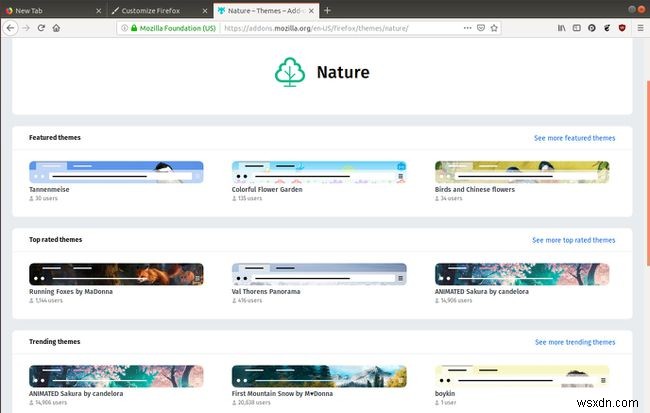650x413 pixels.
Task: Open Running Foxes by MaDonna preview image
Action: (x=116, y=274)
